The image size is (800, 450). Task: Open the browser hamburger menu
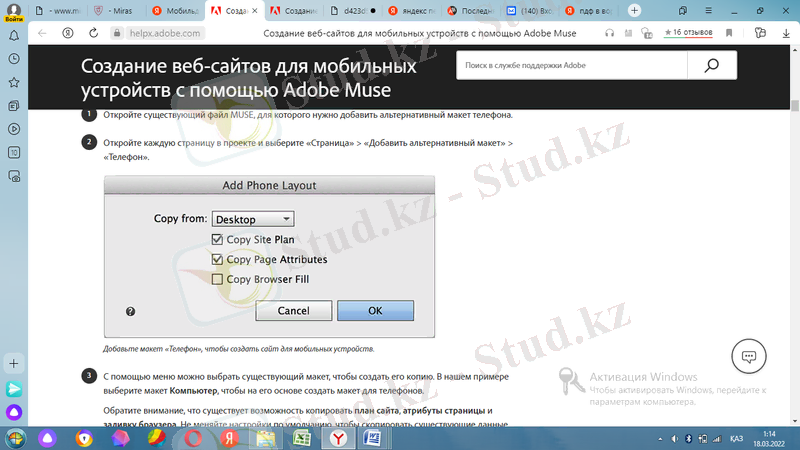pos(708,10)
